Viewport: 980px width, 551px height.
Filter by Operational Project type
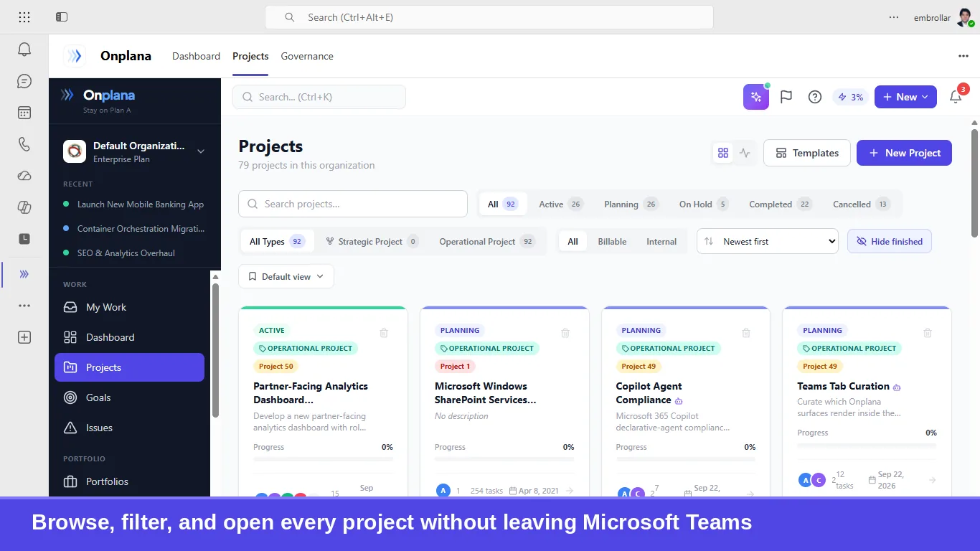pos(487,242)
